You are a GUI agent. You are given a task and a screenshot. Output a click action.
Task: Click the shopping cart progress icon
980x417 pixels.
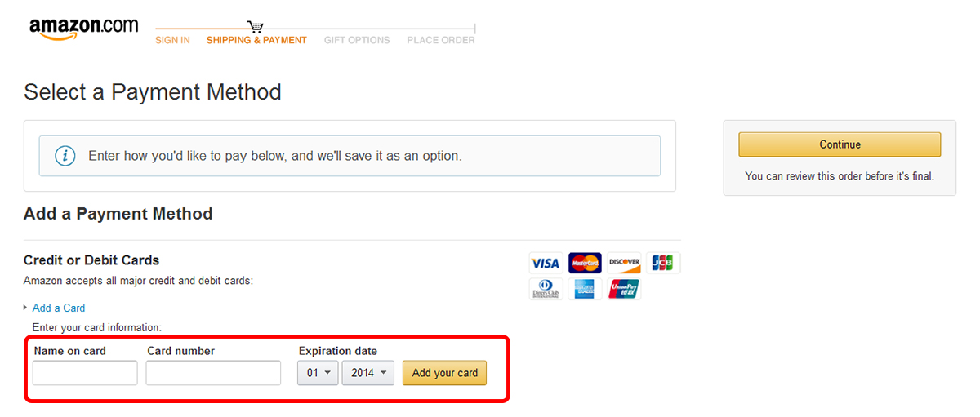coord(256,27)
